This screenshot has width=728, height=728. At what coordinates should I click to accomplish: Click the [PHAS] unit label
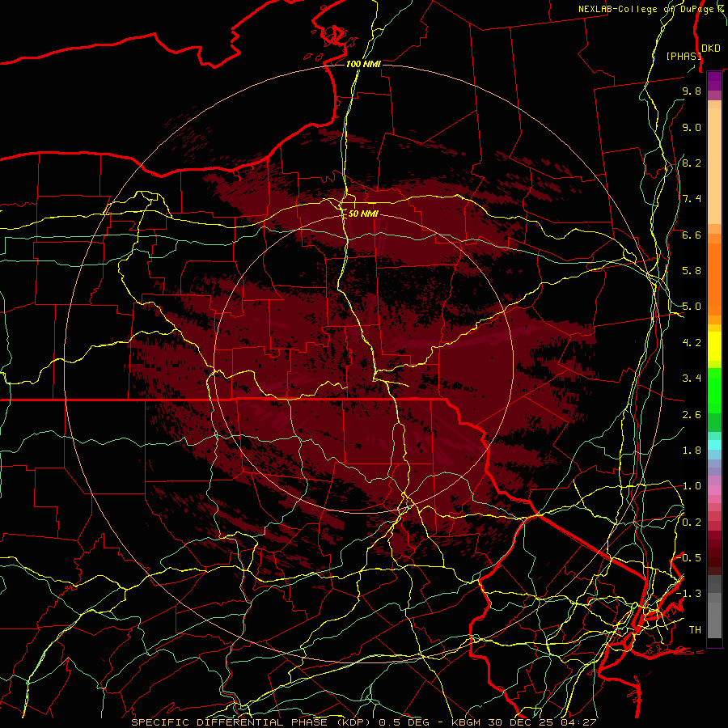684,56
